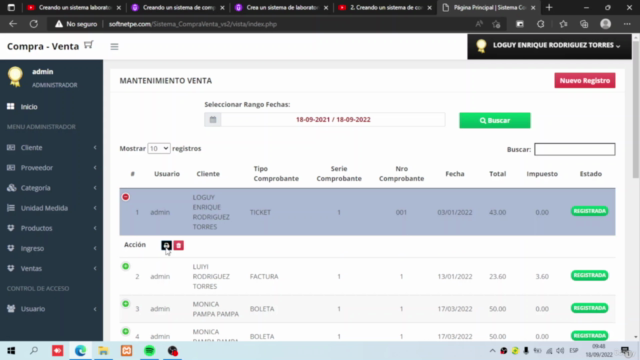Sort table by Cliente column
This screenshot has width=640, height=360.
208,174
